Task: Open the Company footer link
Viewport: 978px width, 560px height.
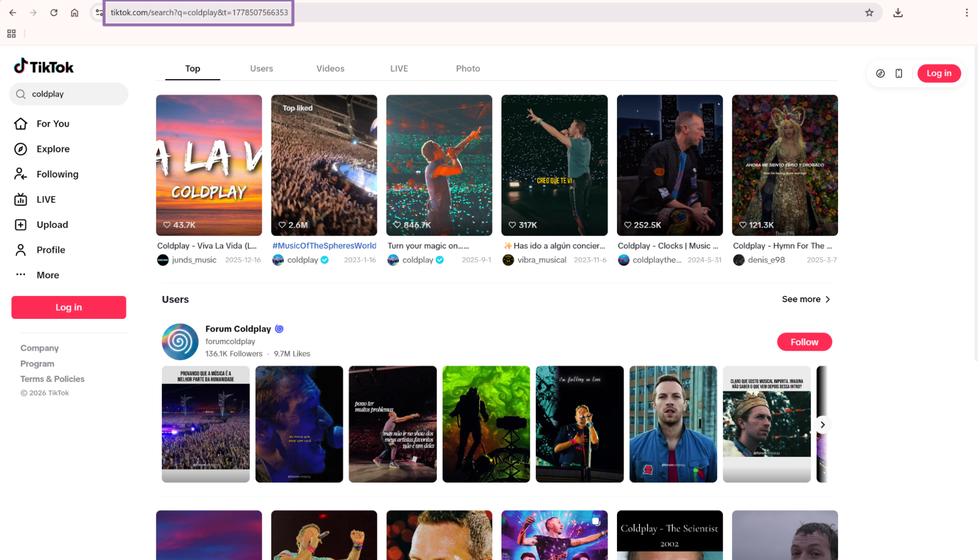Action: click(x=40, y=348)
